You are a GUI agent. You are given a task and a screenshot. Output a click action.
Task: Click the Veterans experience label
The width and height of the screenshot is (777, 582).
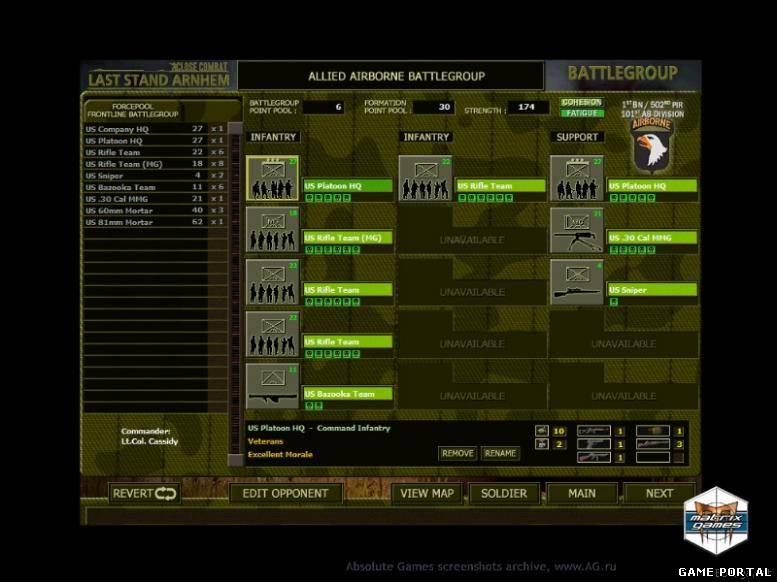point(266,441)
